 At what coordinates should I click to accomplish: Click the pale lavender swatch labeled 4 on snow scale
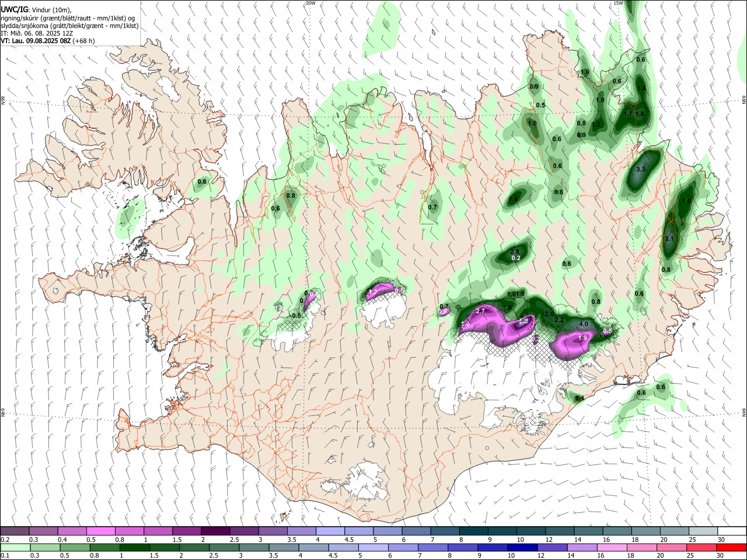[x=330, y=531]
